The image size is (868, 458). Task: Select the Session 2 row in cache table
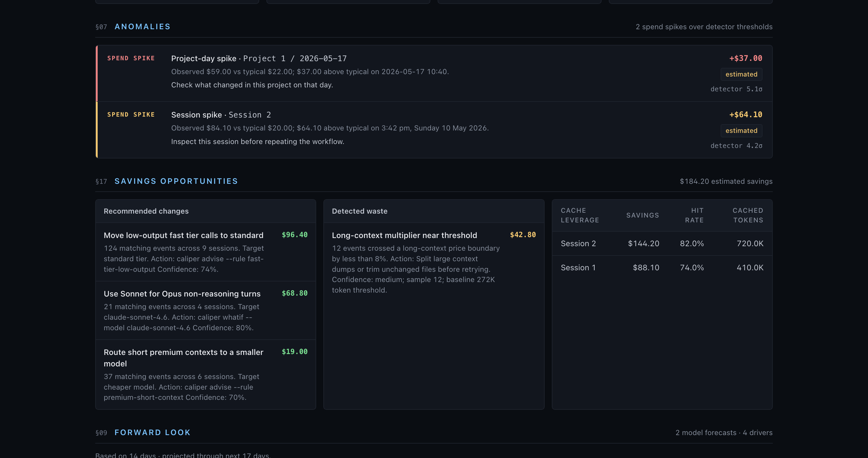pos(662,243)
